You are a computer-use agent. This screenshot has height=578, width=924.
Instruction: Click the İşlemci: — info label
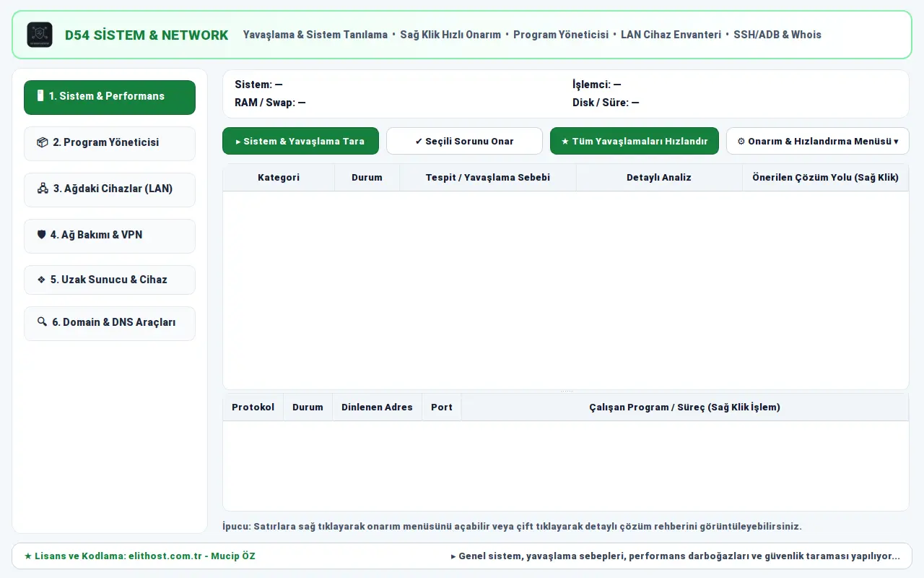pyautogui.click(x=597, y=85)
